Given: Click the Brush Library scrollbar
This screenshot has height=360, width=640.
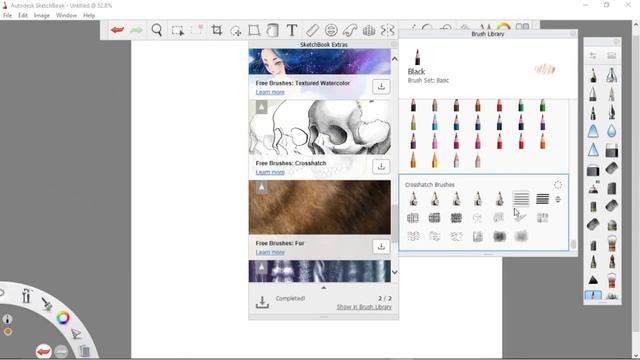Looking at the screenshot, I should 573,244.
